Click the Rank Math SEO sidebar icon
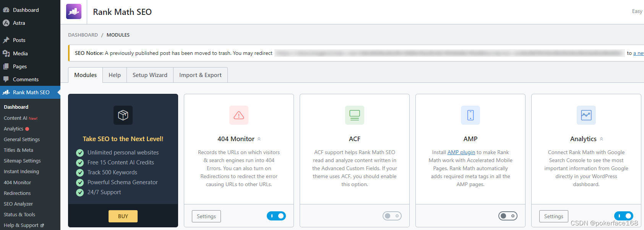 coord(6,92)
